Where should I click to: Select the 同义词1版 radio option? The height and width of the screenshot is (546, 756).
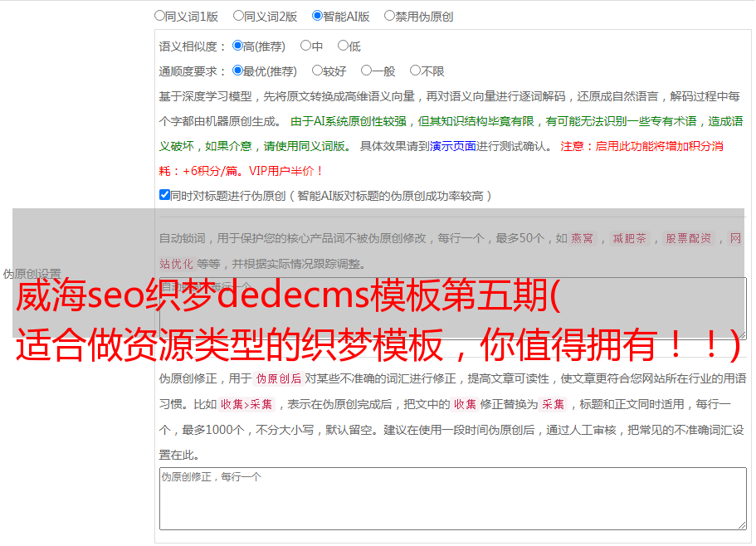click(x=159, y=16)
